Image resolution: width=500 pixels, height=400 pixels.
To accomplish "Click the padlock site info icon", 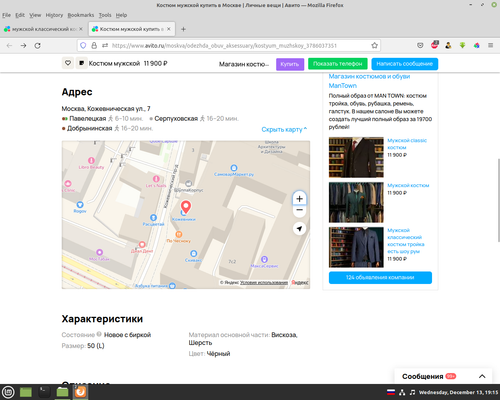I will click(x=94, y=46).
